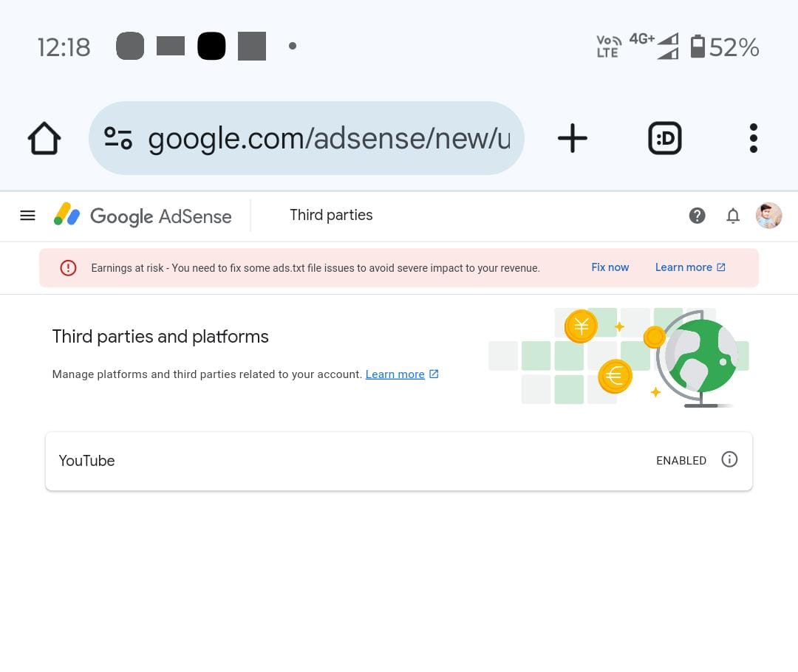Open the AdSense hamburger navigation menu
This screenshot has width=798, height=672.
tap(27, 216)
